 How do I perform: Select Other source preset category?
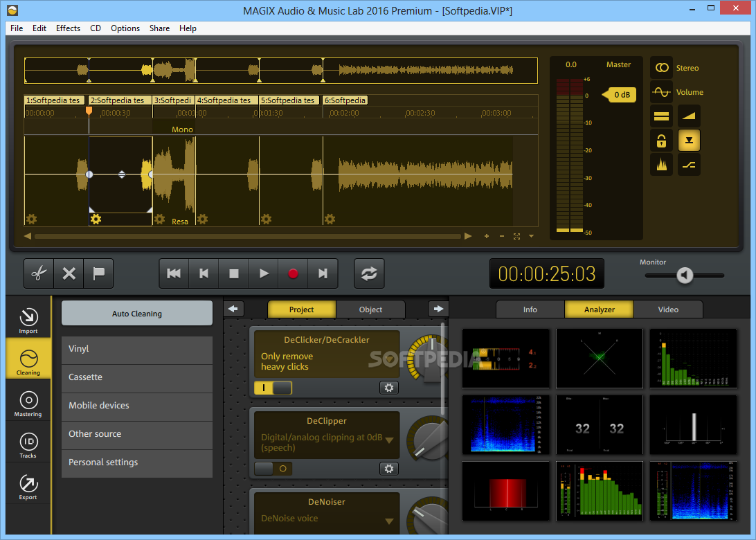pyautogui.click(x=137, y=434)
